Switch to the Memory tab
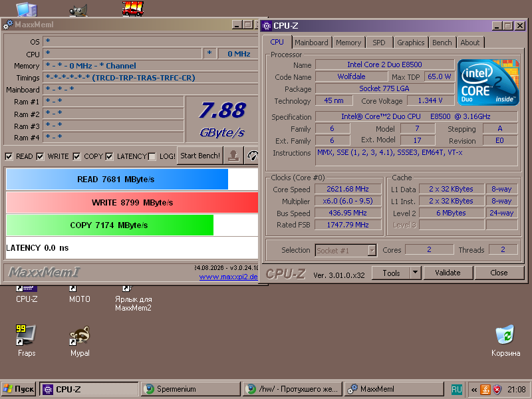Screen dimensions: 532x399 pos(348,43)
